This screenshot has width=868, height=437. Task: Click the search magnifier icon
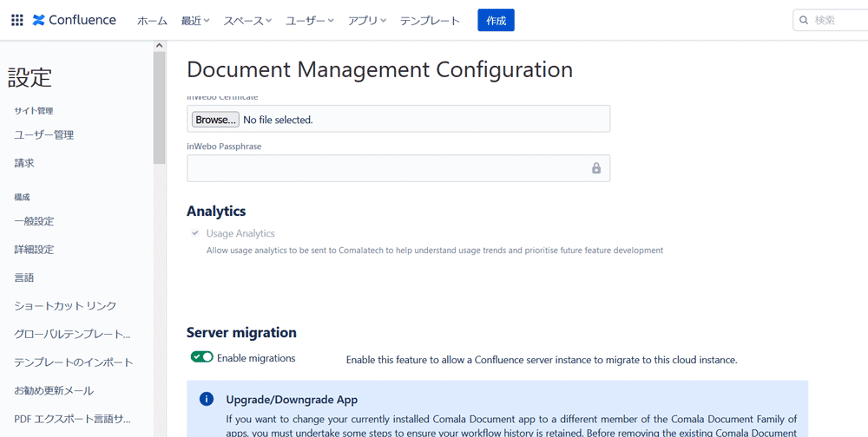click(x=804, y=21)
